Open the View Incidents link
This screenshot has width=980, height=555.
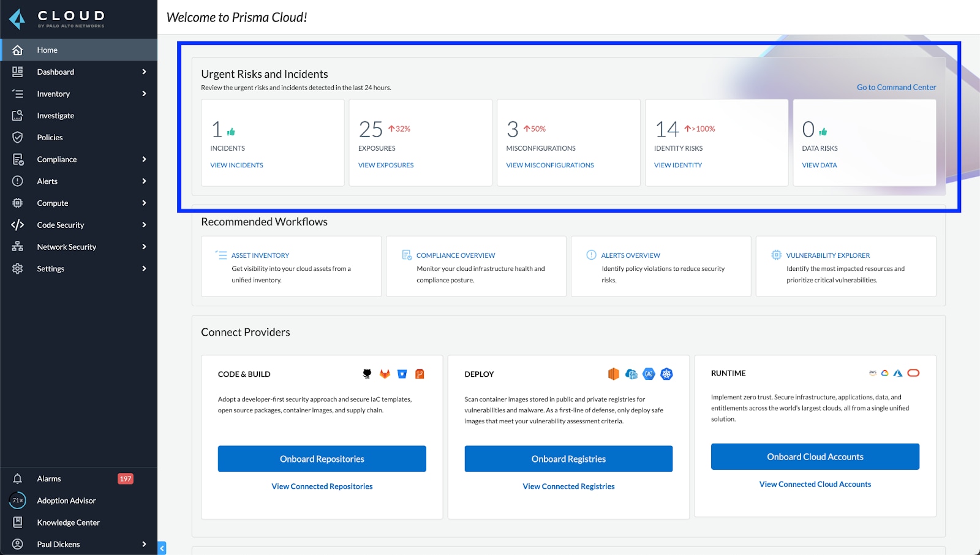[x=236, y=165]
